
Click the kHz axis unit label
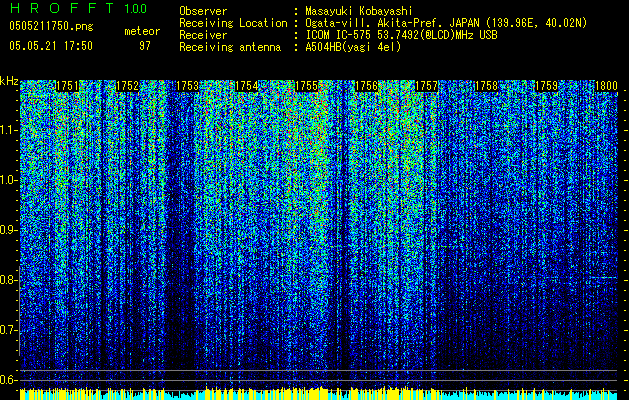coord(9,81)
